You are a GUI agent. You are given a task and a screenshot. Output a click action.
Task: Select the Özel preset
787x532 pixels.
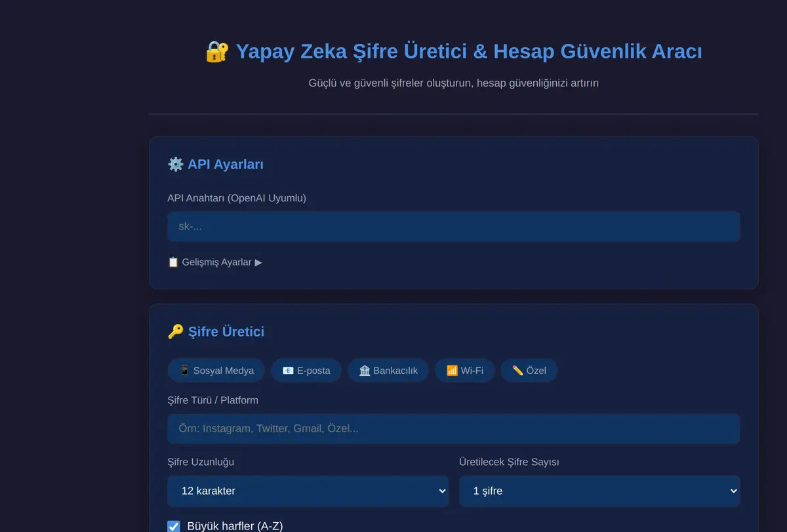point(529,370)
